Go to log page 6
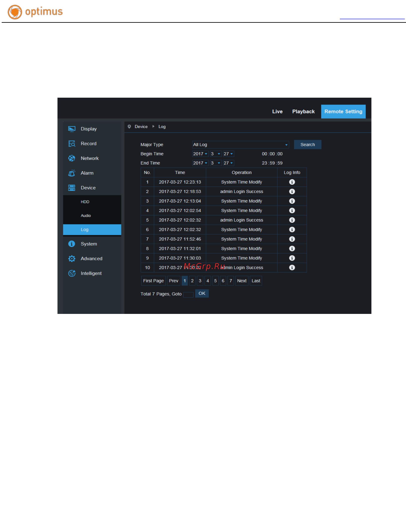 pos(223,281)
